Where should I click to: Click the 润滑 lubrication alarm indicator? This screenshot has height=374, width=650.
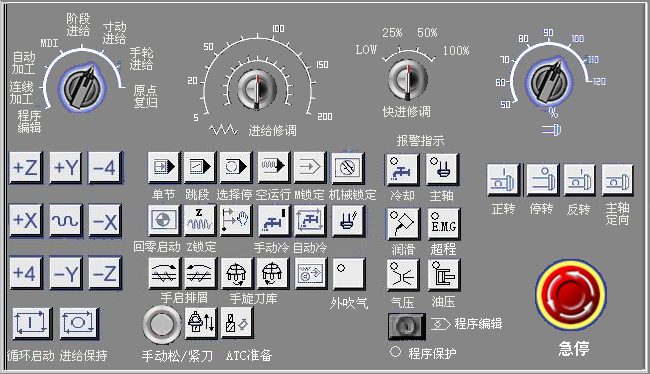tap(403, 223)
